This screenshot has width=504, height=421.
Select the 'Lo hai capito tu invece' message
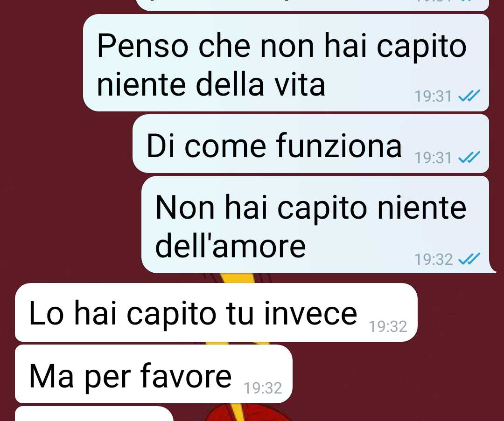coord(216,312)
